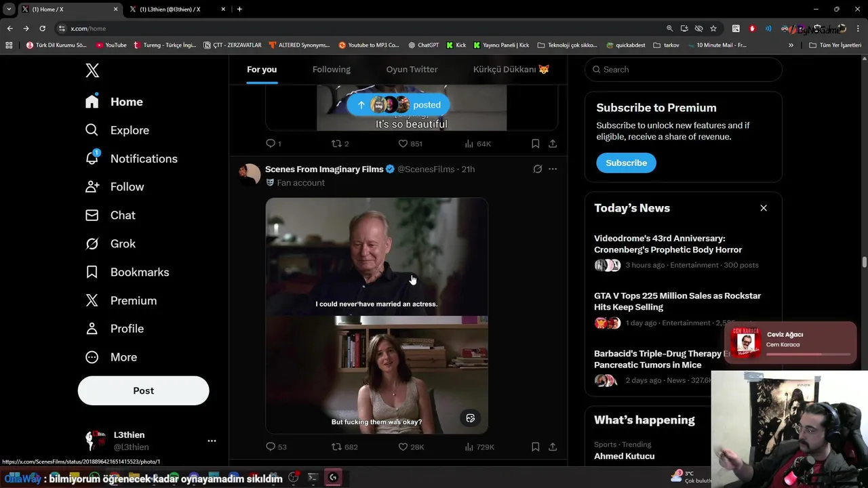Bookmark the post with 729K views

(x=535, y=447)
